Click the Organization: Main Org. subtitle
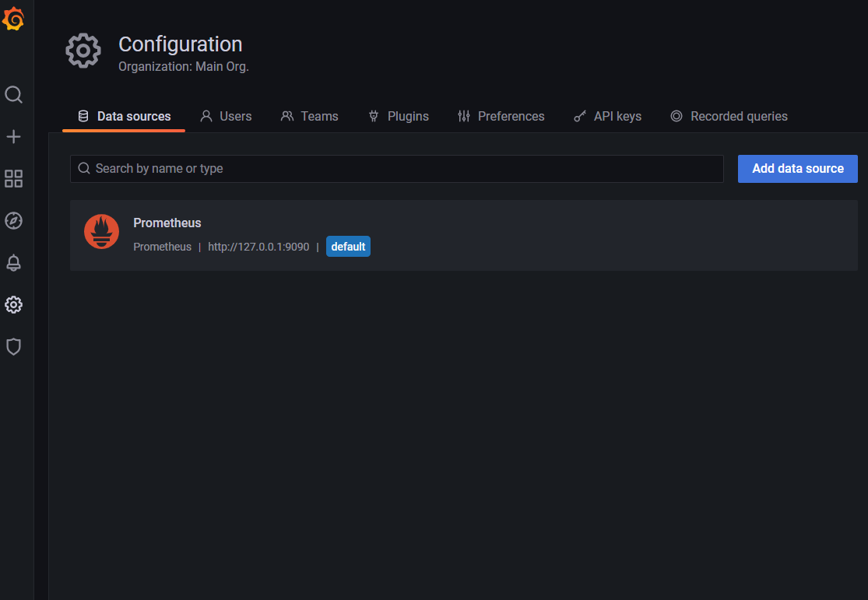 click(x=184, y=66)
